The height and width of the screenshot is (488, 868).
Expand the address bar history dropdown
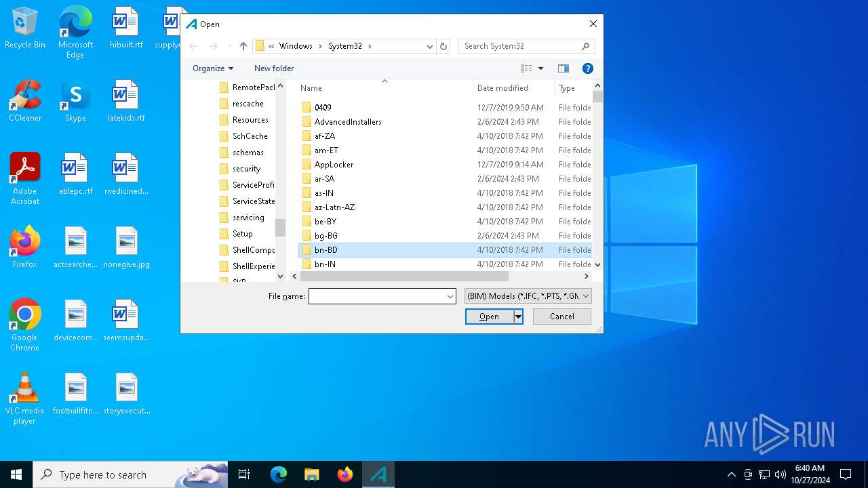coord(429,46)
